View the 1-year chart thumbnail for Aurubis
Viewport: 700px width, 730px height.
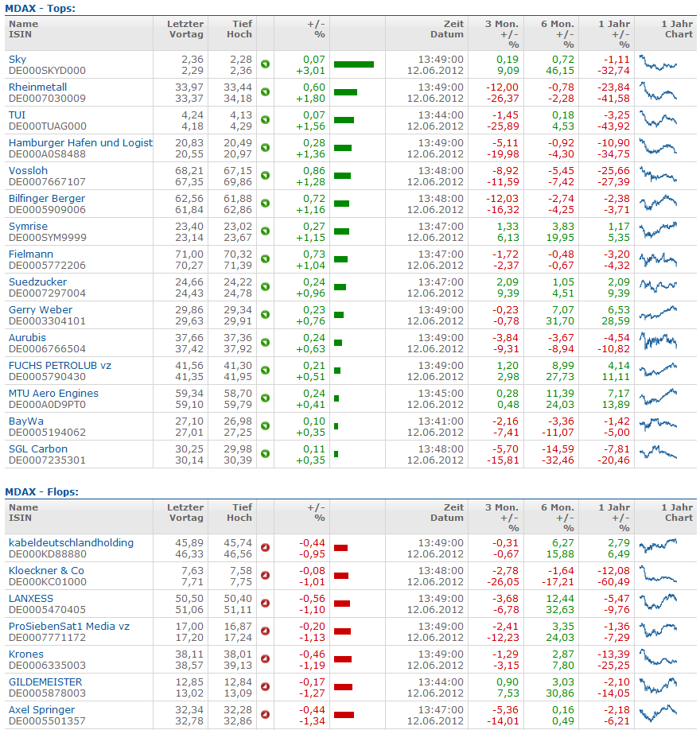pyautogui.click(x=658, y=341)
